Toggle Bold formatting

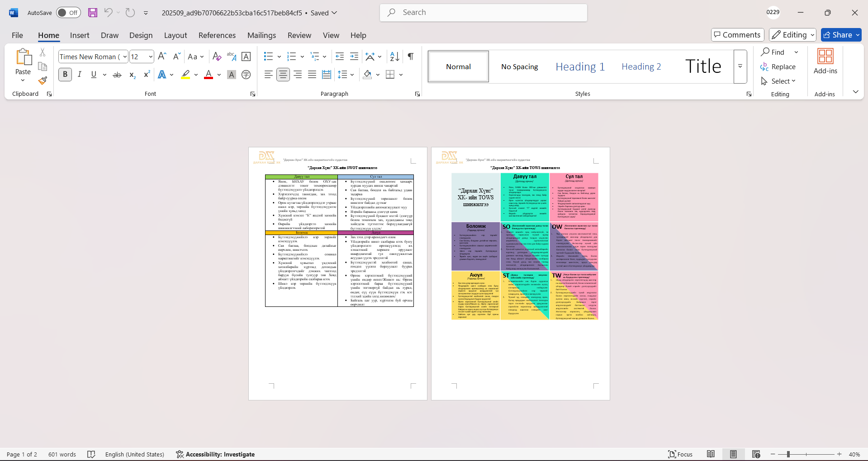[65, 75]
